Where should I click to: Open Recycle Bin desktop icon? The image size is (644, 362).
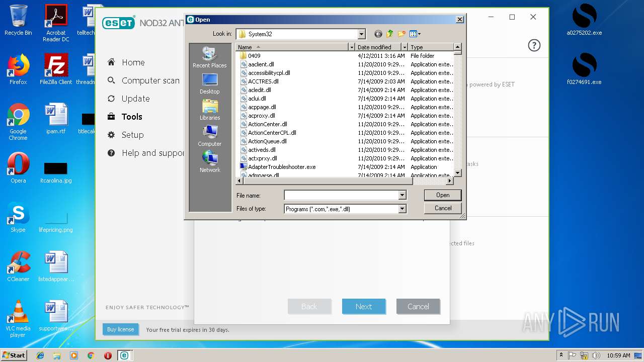(18, 20)
